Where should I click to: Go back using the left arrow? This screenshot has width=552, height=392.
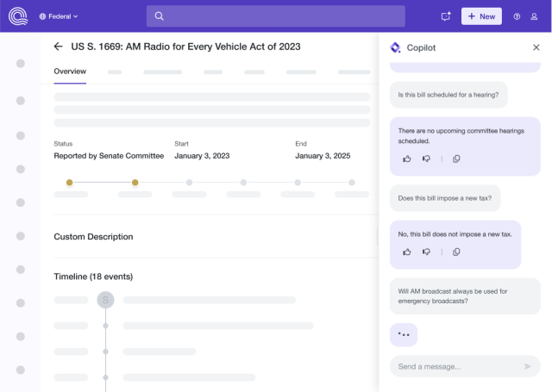click(58, 47)
